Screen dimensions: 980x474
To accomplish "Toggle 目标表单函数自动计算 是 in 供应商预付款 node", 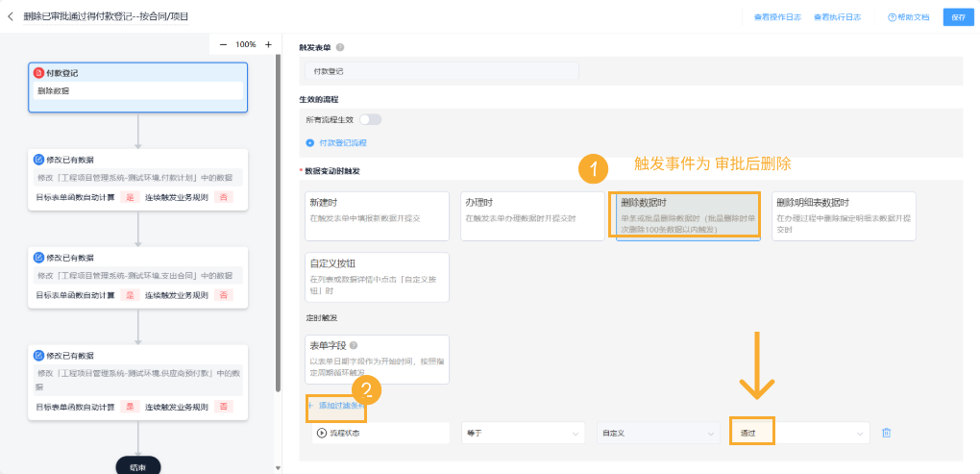I will point(130,407).
